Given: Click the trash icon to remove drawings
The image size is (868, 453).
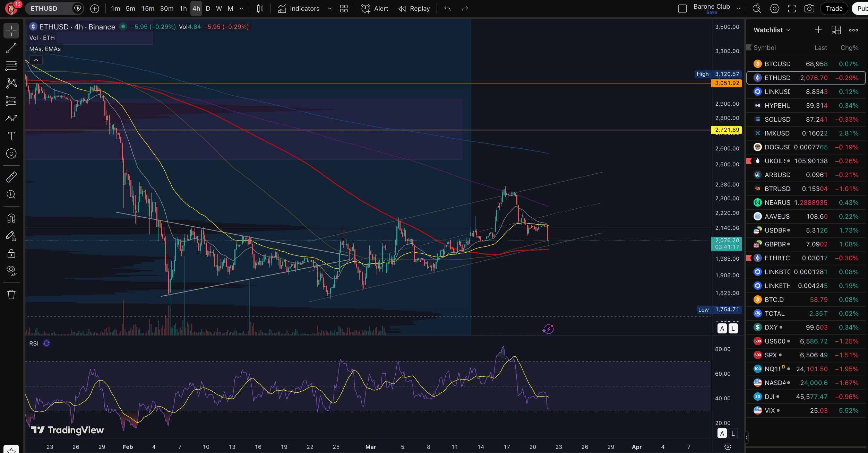Looking at the screenshot, I should click(x=11, y=295).
